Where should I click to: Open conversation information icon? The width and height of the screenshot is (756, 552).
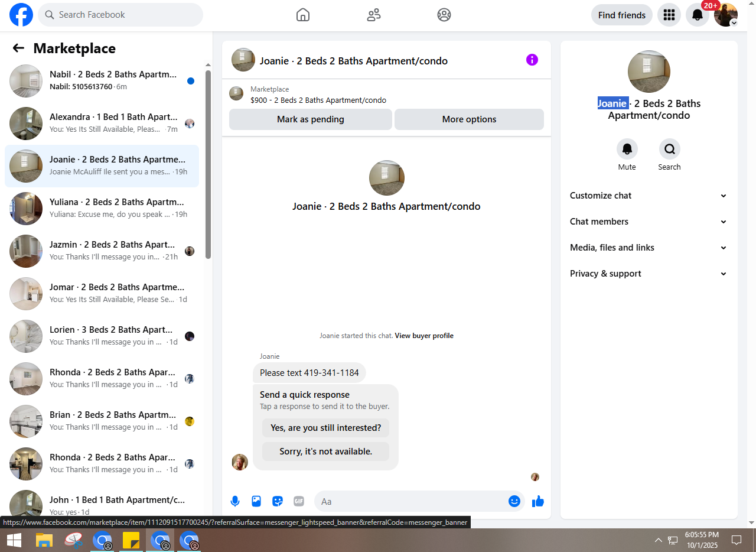532,60
